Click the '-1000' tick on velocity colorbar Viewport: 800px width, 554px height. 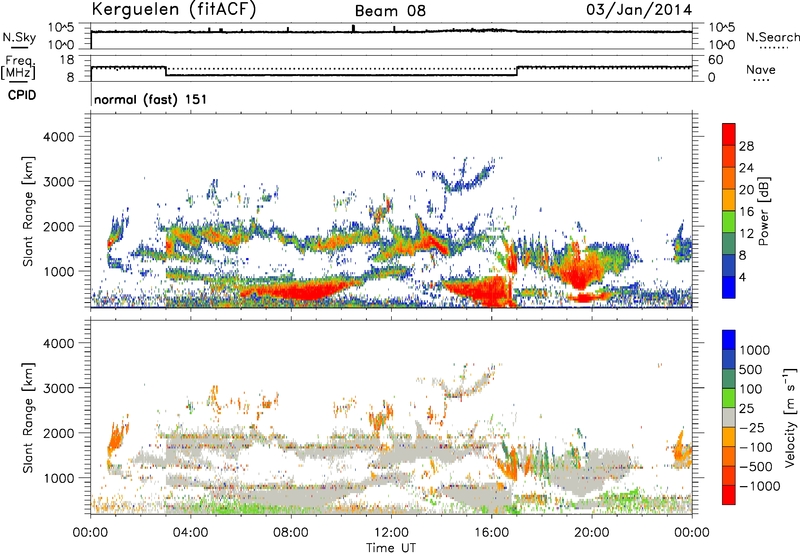coord(760,486)
